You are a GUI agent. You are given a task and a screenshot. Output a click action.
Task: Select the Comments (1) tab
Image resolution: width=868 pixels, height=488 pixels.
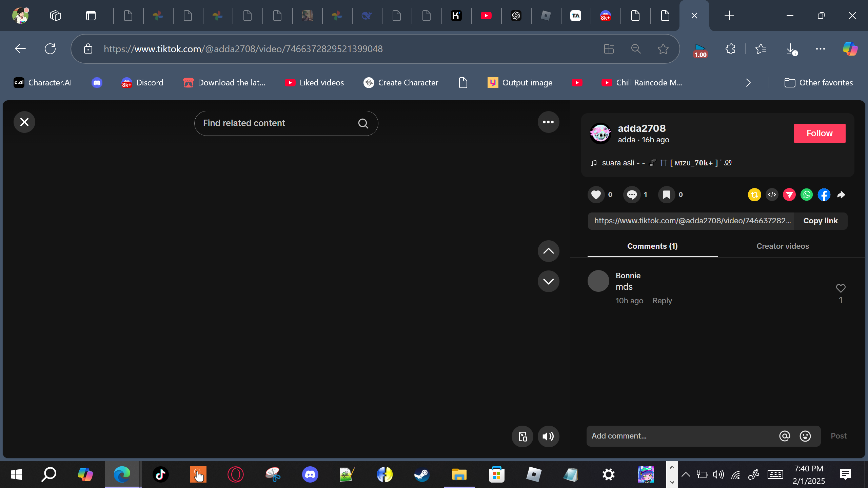[x=652, y=246]
